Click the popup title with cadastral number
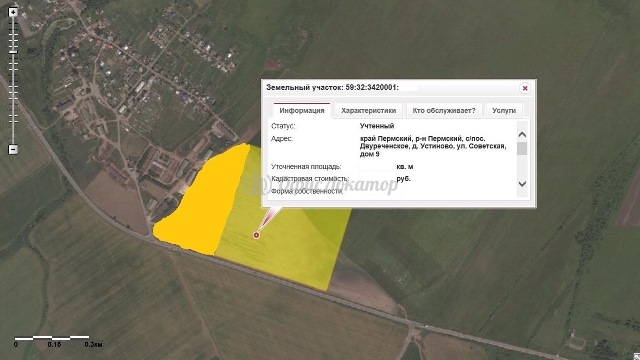Viewport: 640px width, 360px height. (332, 87)
